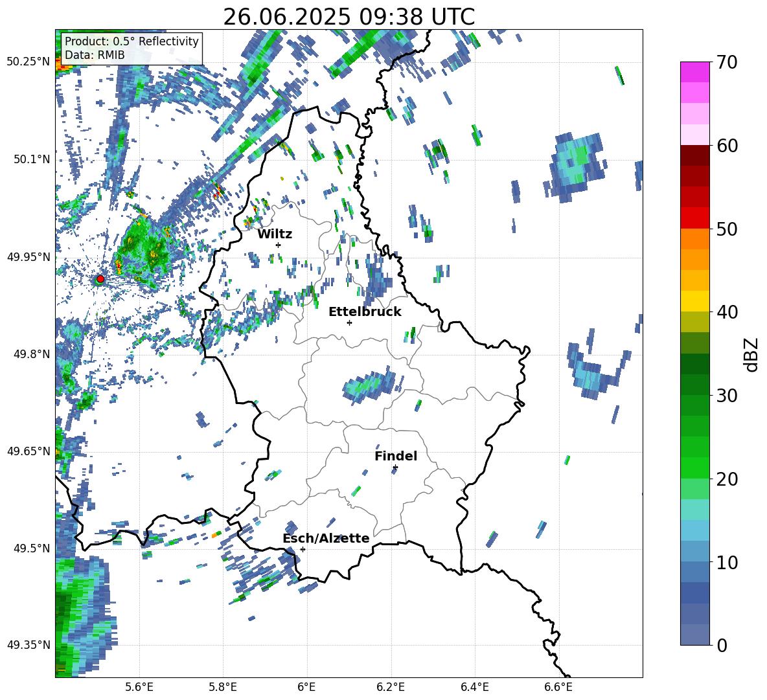Click the 6°E longitude label

click(306, 687)
